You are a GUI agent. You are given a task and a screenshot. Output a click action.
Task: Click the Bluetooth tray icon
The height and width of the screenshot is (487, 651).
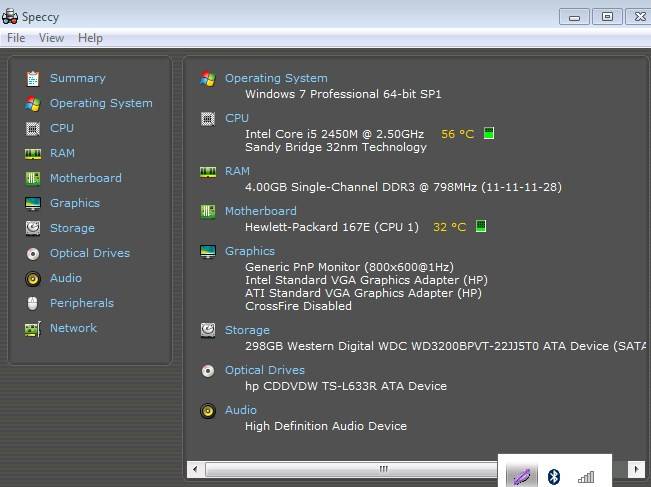[x=554, y=476]
